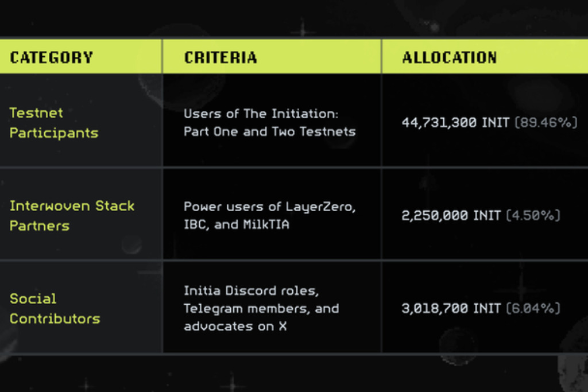This screenshot has width=588, height=392.
Task: Select the Social Contributors category label
Action: pos(55,308)
